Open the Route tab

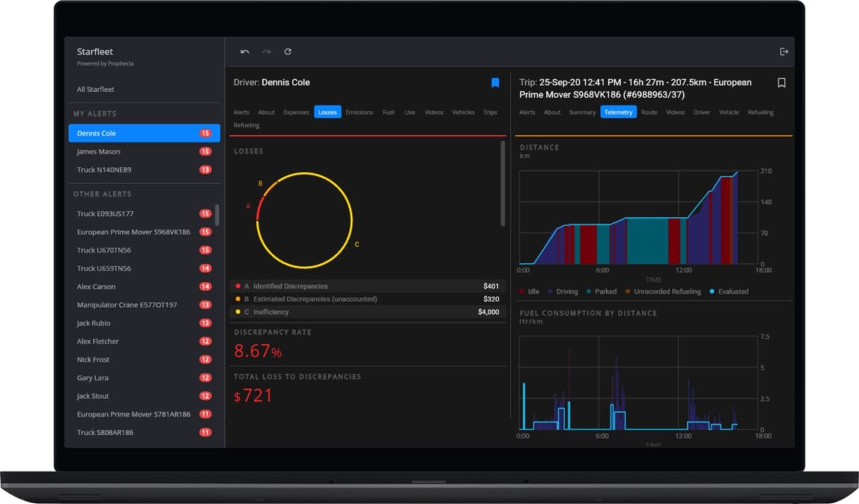click(649, 112)
